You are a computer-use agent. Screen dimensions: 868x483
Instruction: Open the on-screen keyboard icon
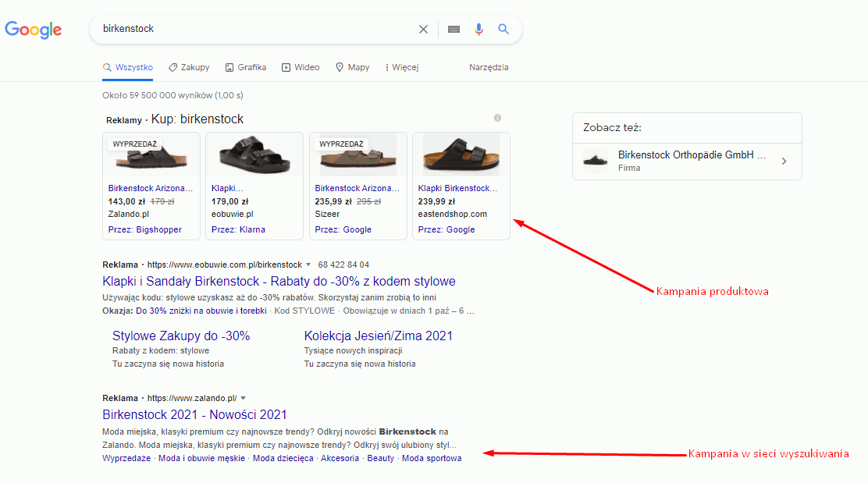point(454,30)
